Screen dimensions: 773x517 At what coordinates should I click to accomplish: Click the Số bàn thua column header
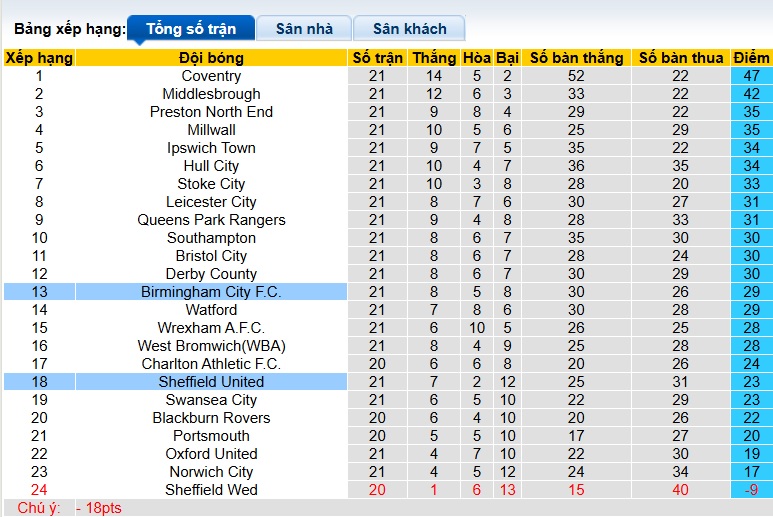click(x=681, y=58)
